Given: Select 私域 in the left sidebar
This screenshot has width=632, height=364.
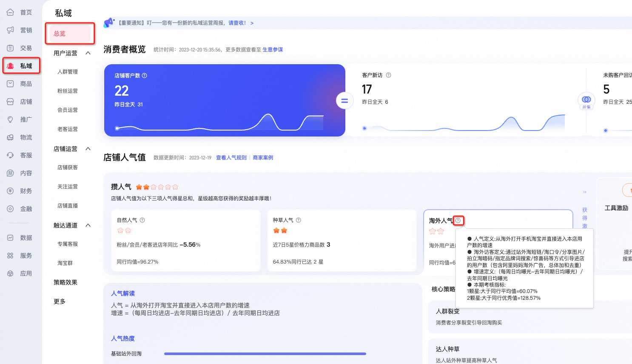Looking at the screenshot, I should 21,66.
